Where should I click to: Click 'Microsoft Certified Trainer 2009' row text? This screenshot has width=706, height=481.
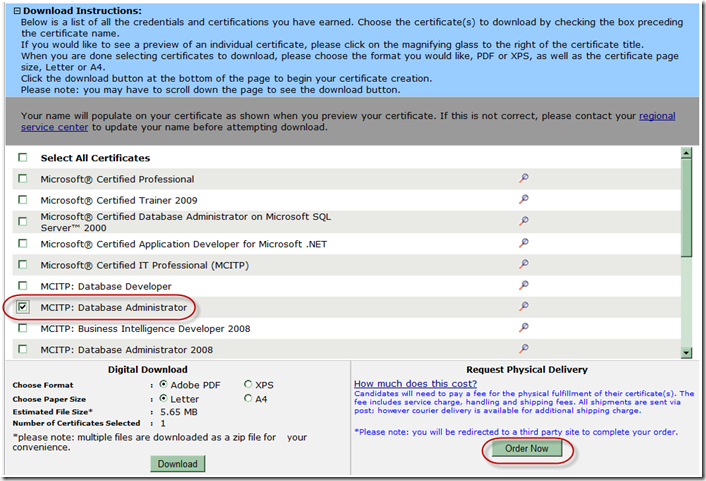coord(119,200)
